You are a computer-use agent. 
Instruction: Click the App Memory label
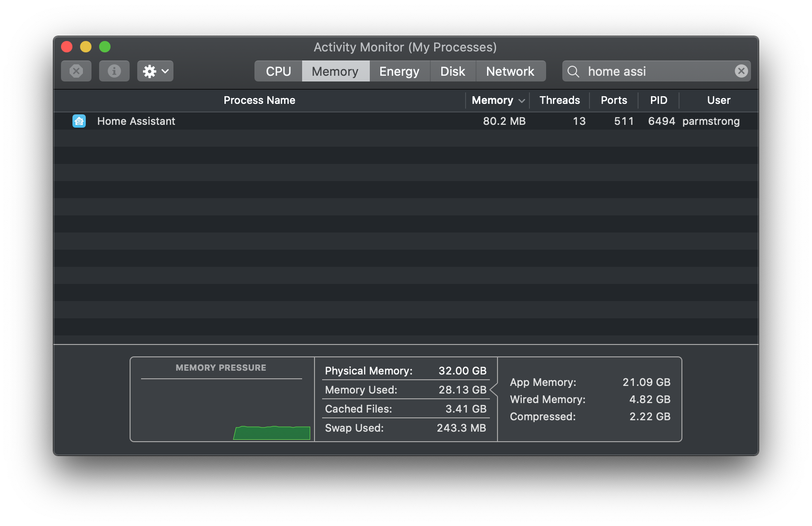click(543, 382)
